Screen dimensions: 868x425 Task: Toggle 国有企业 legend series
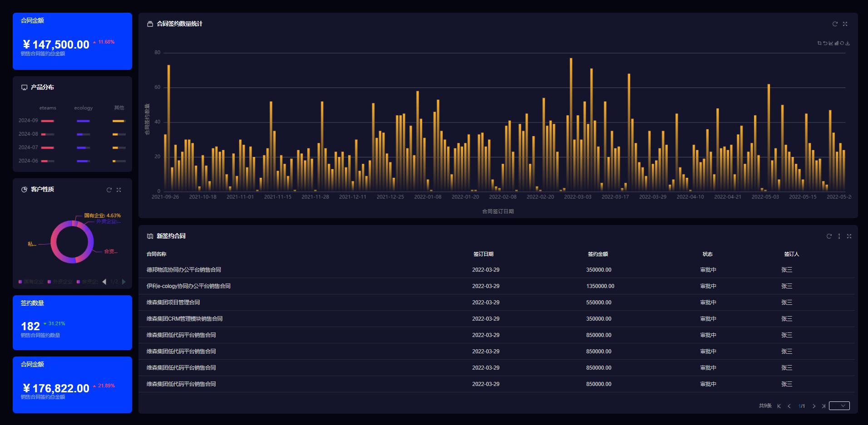31,282
